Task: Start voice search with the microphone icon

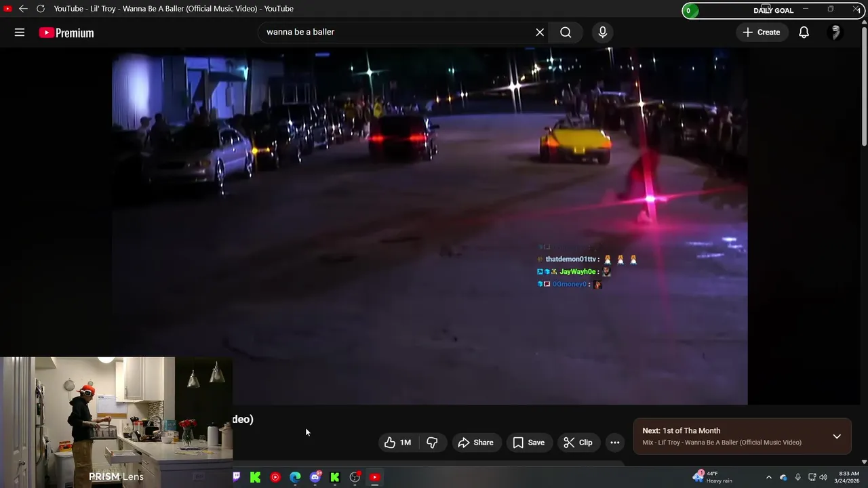Action: [602, 33]
